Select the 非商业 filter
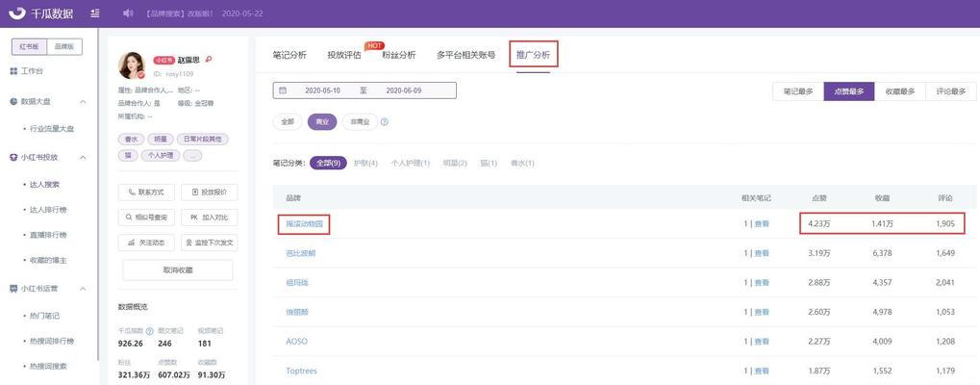Screen dimensions: 980x385 (360, 122)
